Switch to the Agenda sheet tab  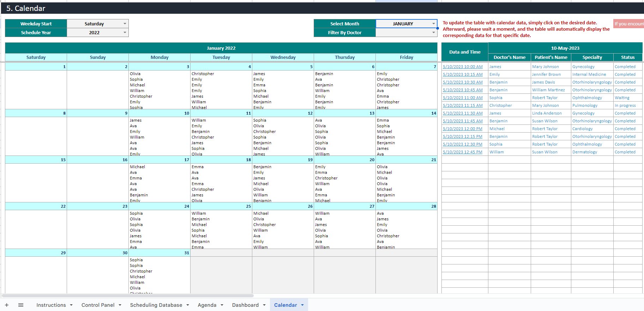(x=207, y=305)
